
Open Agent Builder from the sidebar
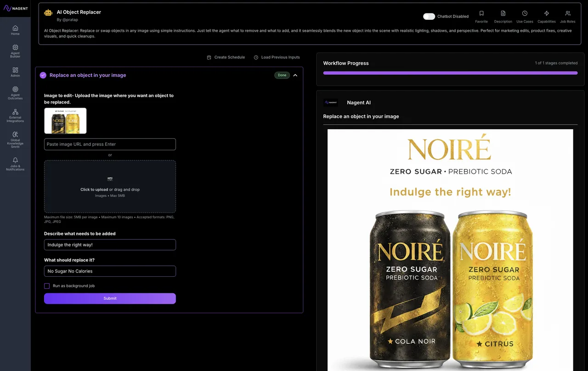15,51
